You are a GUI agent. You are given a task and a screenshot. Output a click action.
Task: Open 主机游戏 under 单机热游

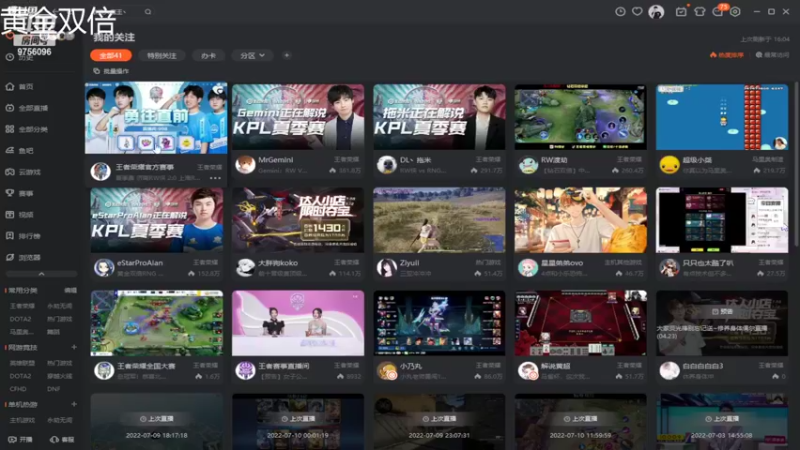[x=22, y=420]
